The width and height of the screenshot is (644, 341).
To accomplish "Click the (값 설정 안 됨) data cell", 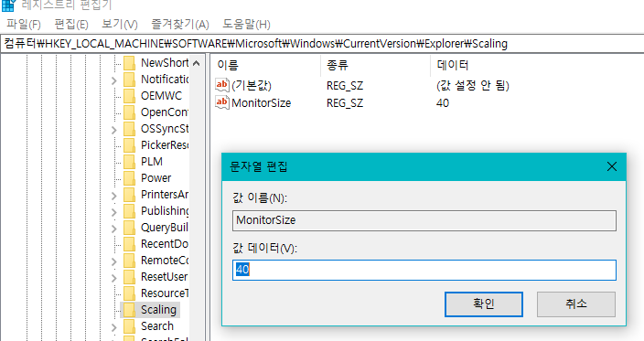I will click(x=473, y=85).
